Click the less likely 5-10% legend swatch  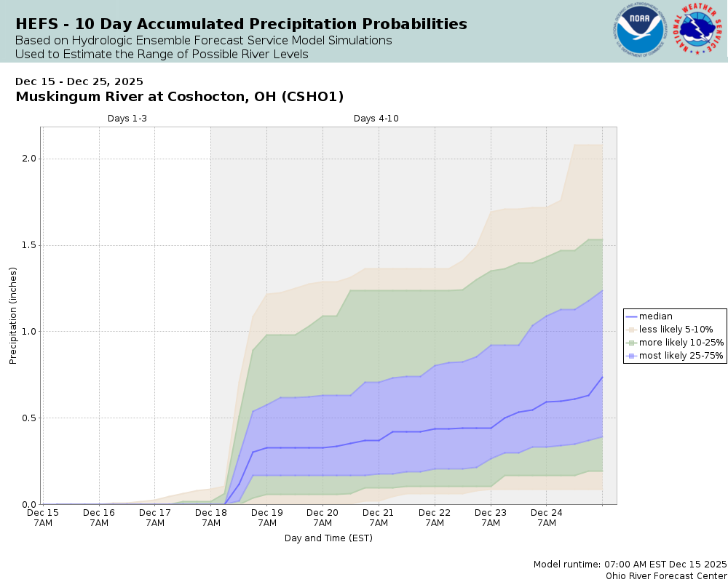coord(631,330)
